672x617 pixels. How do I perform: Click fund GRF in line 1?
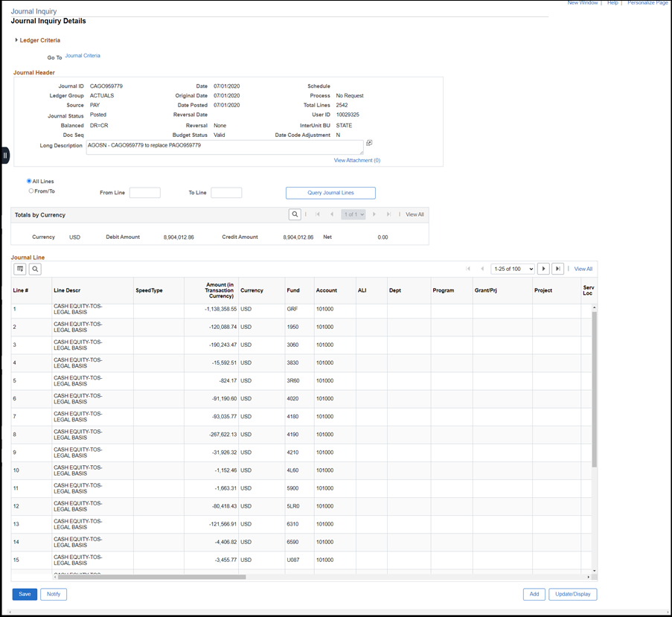coord(292,309)
